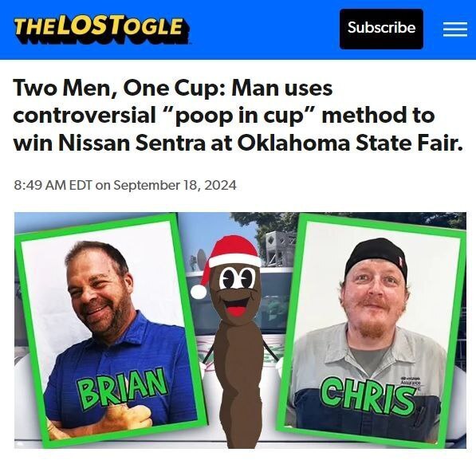Click the 8:49 AM EDT timestamp
Image resolution: width=476 pixels, height=464 pixels.
(53, 185)
